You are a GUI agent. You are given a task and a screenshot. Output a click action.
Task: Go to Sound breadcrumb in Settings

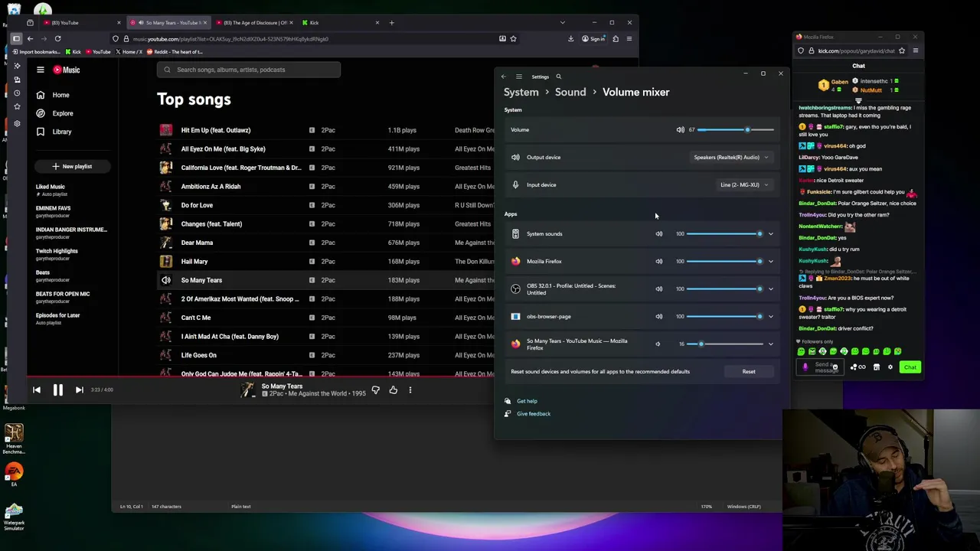point(570,92)
